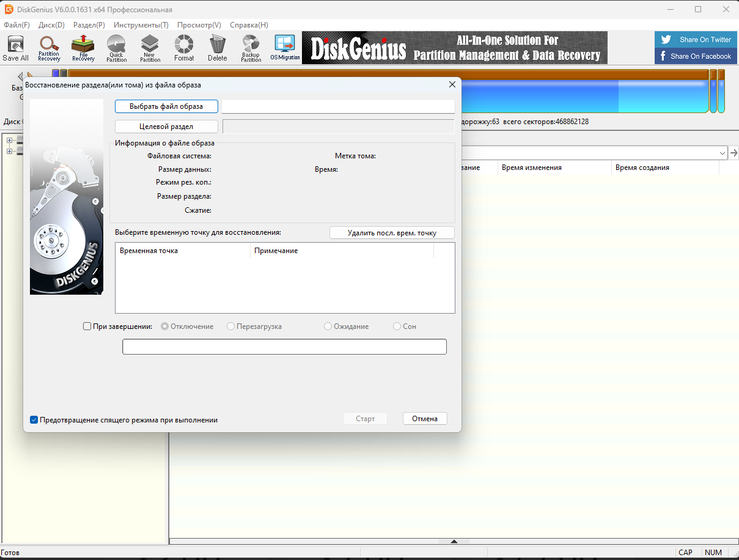Click the Примечание column header
739x560 pixels.
[342, 251]
